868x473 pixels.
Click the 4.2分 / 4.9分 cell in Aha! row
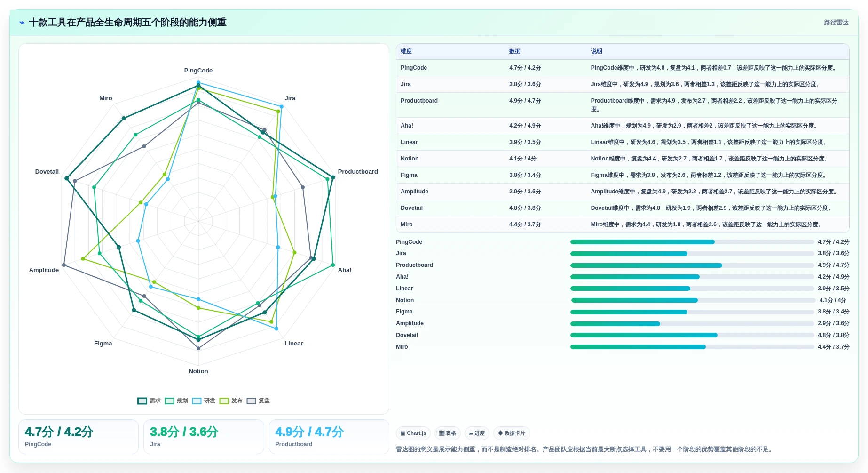tap(525, 126)
